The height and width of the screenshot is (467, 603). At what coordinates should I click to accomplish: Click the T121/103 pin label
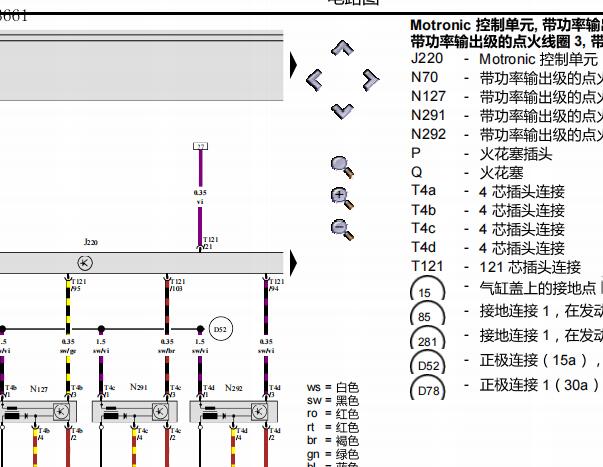tap(177, 285)
